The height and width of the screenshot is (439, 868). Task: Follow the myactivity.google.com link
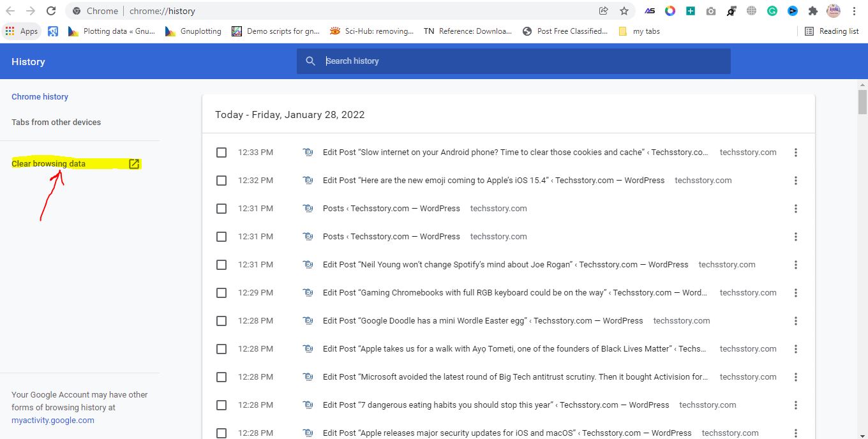pyautogui.click(x=53, y=420)
